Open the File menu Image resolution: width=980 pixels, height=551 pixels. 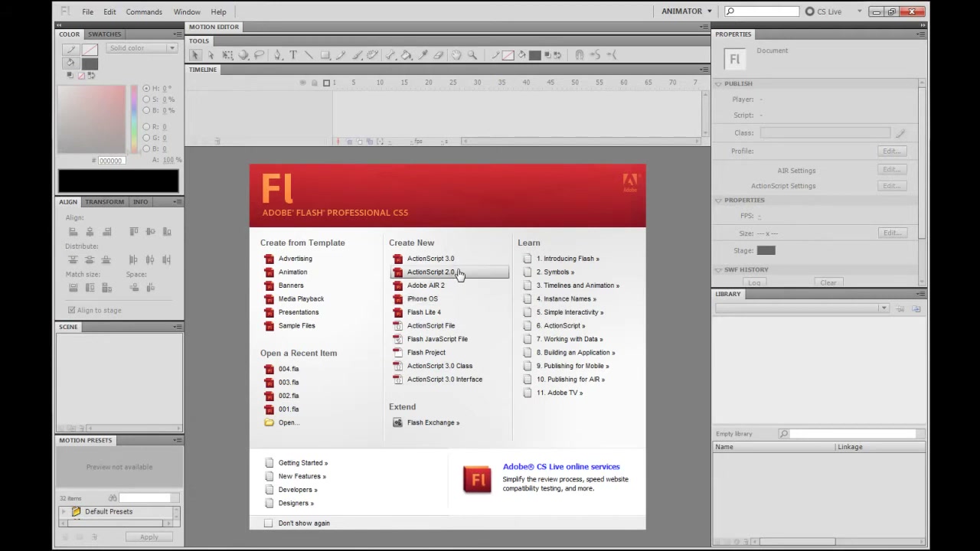click(x=88, y=12)
